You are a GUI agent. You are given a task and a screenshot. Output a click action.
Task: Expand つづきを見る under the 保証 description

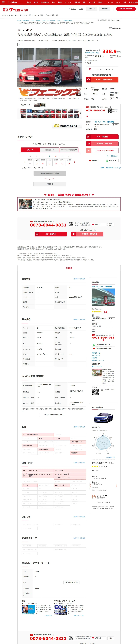tap(48, 615)
